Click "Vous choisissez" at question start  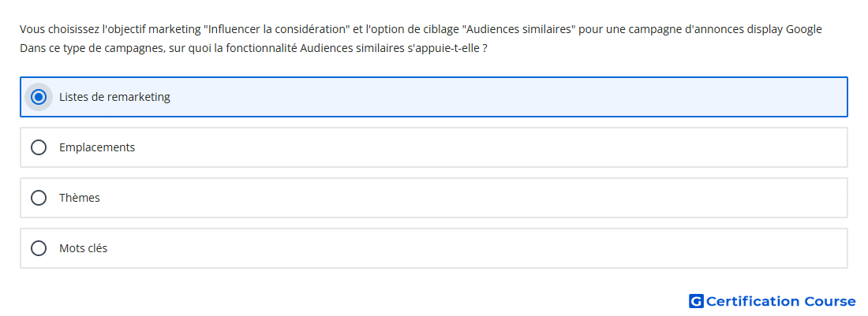[60, 29]
